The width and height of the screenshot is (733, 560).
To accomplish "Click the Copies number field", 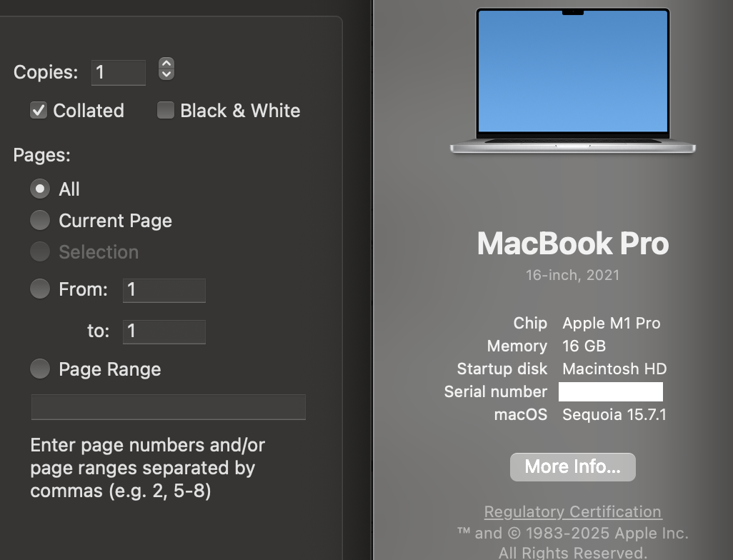I will [119, 72].
